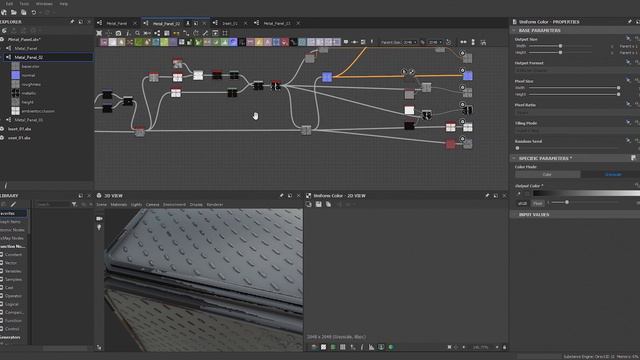Choose Grayscale mode button under Color Mode
This screenshot has height=360, width=640.
[613, 174]
